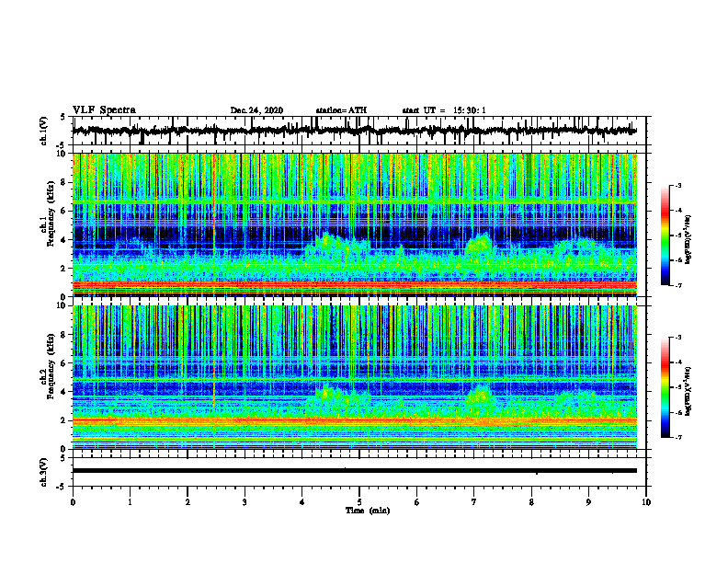Click the time axis tick label '7'
Image resolution: width=728 pixels, height=563 pixels.
tap(474, 502)
